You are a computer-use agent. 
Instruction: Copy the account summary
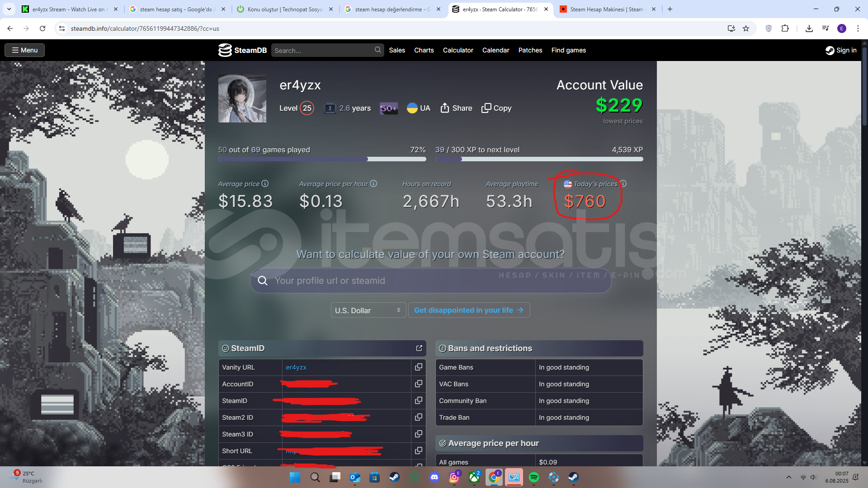[x=496, y=108]
